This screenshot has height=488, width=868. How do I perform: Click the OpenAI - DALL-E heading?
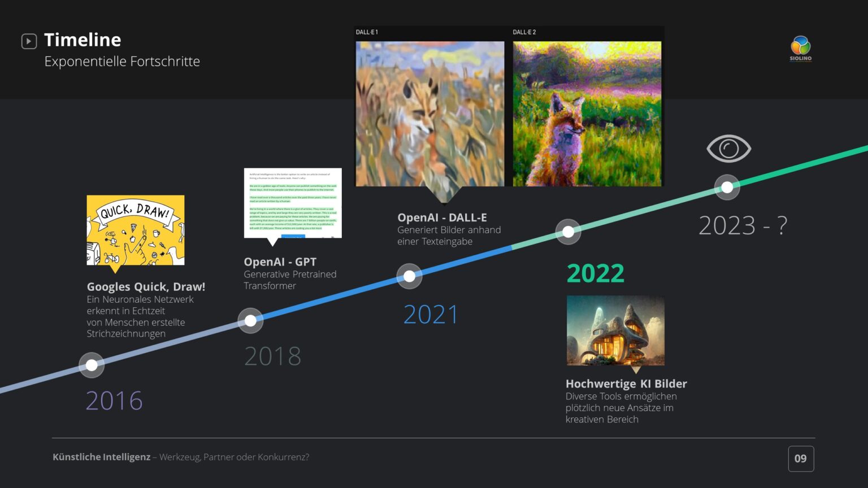pyautogui.click(x=442, y=217)
